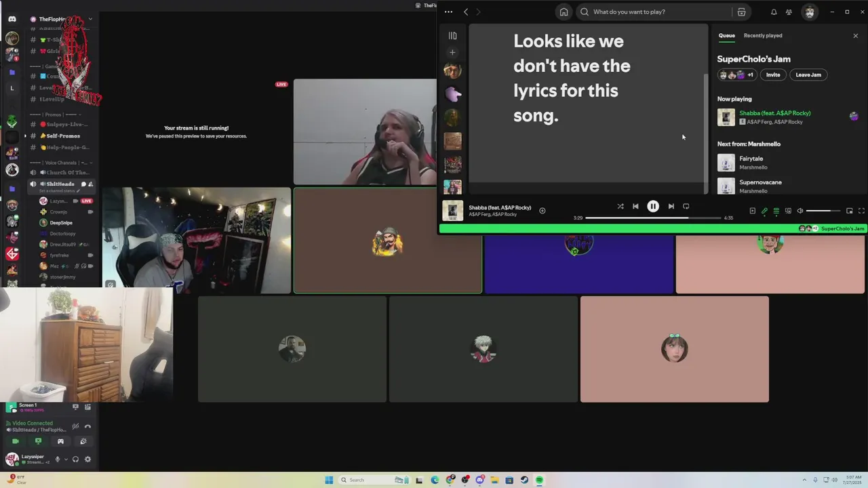Select Fairytale by Marshmello in queue
Screen dimensions: 868x488
[x=787, y=163]
